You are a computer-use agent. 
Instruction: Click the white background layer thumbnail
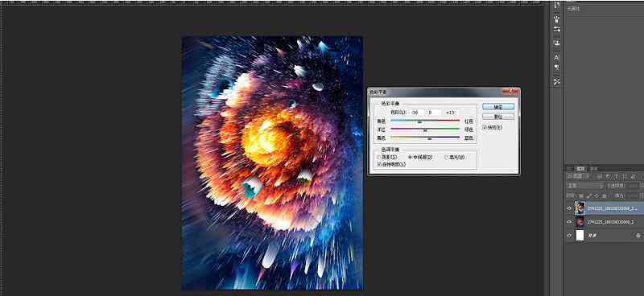pyautogui.click(x=580, y=236)
